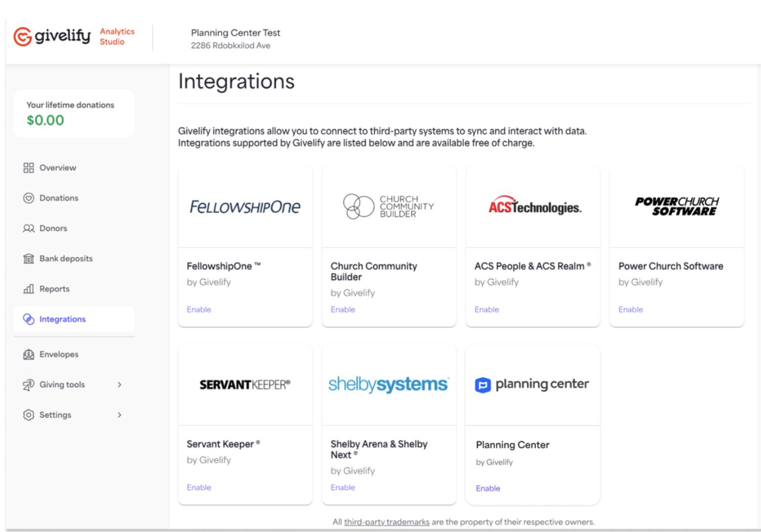
Task: Click the Analytics Studio label
Action: 117,36
